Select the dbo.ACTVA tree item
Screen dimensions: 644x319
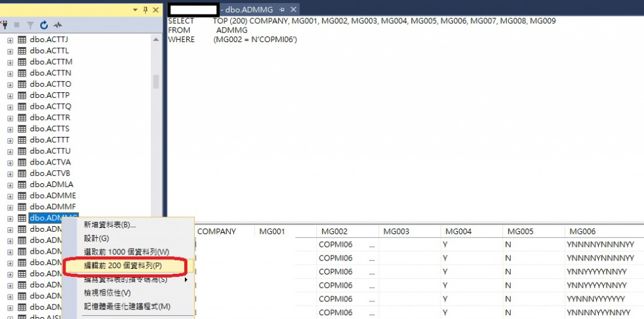click(50, 162)
